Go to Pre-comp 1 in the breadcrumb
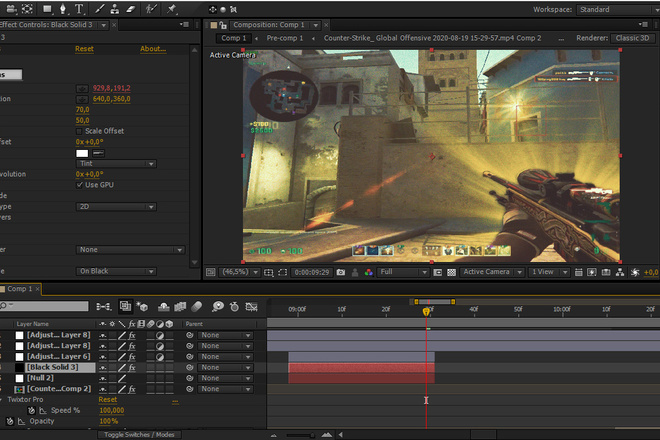Image resolution: width=660 pixels, height=440 pixels. (x=285, y=38)
